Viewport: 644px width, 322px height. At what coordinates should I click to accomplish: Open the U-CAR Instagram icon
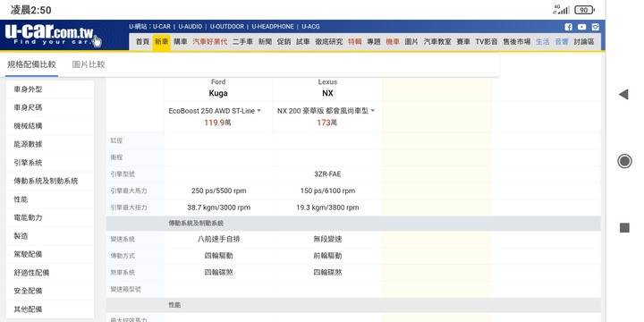pos(595,27)
